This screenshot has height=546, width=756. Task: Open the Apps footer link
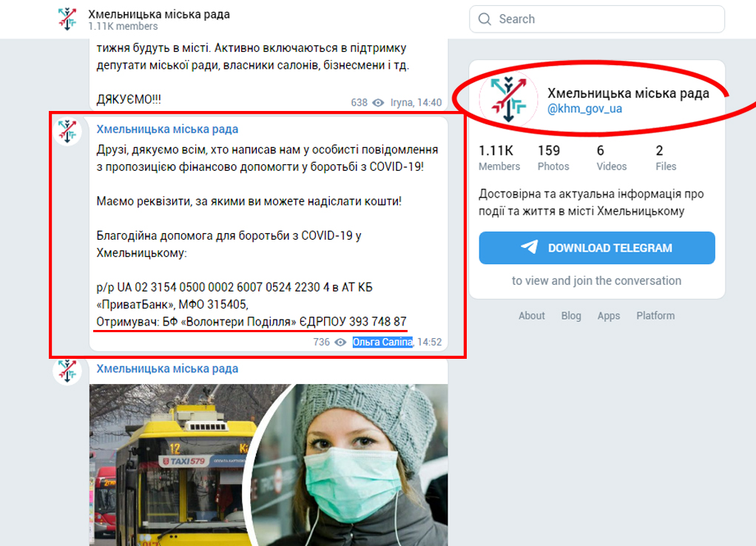click(609, 315)
